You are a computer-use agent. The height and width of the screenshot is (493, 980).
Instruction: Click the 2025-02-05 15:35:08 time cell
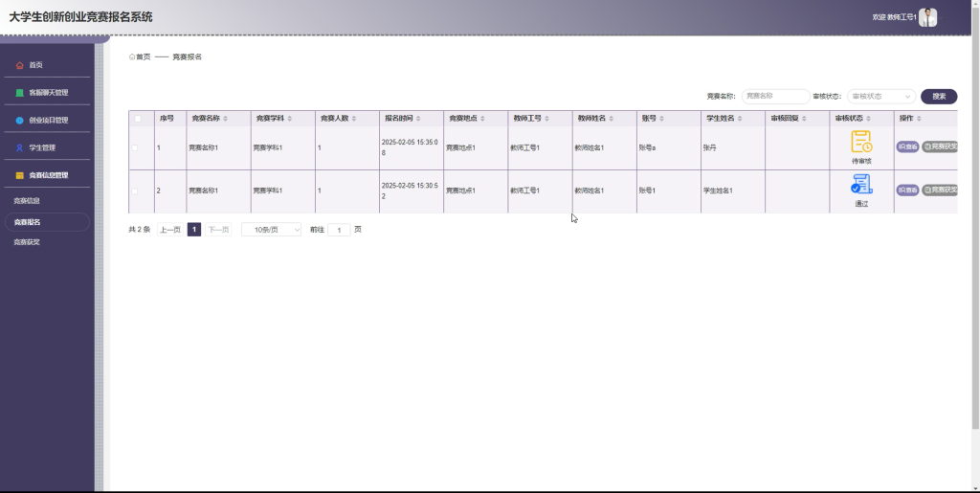tap(410, 147)
